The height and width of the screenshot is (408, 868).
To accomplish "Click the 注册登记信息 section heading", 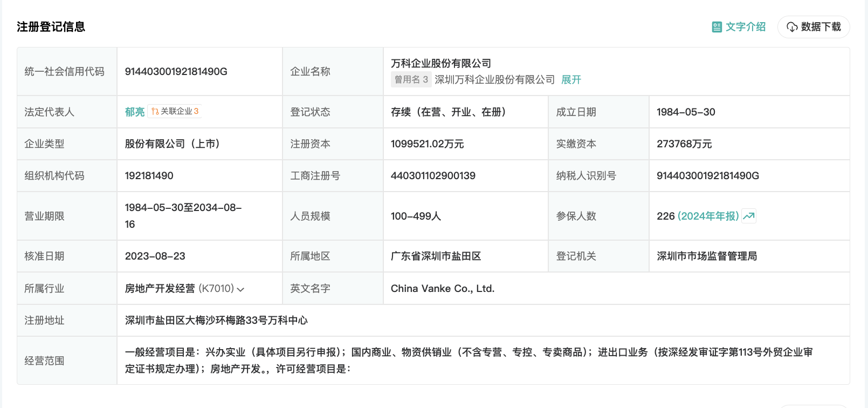I will coord(51,27).
